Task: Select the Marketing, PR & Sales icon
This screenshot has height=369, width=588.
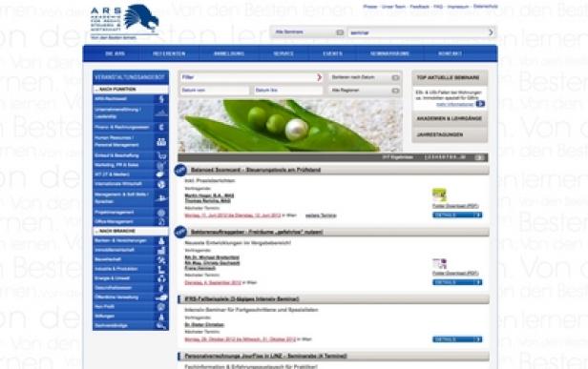Action: coord(161,165)
